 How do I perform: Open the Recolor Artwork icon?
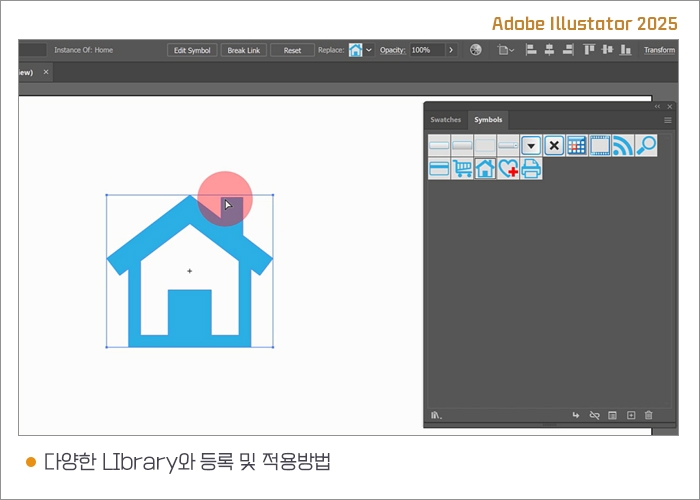pos(476,50)
